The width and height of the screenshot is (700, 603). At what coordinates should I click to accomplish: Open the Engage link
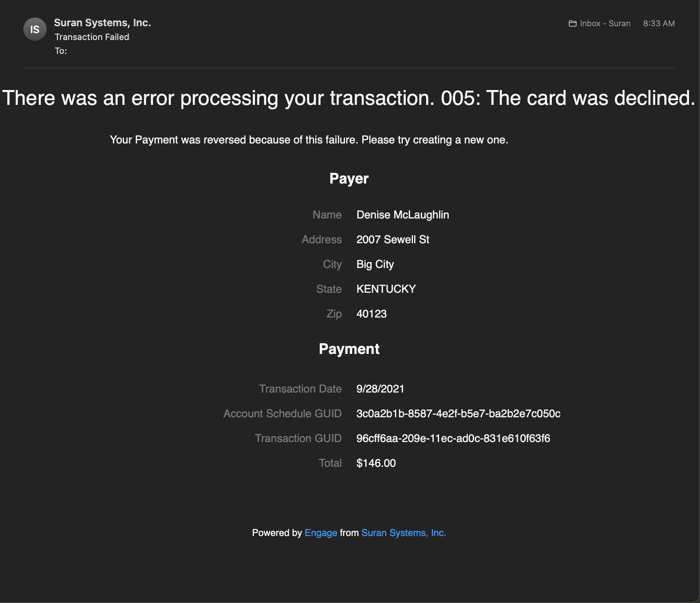(x=320, y=533)
